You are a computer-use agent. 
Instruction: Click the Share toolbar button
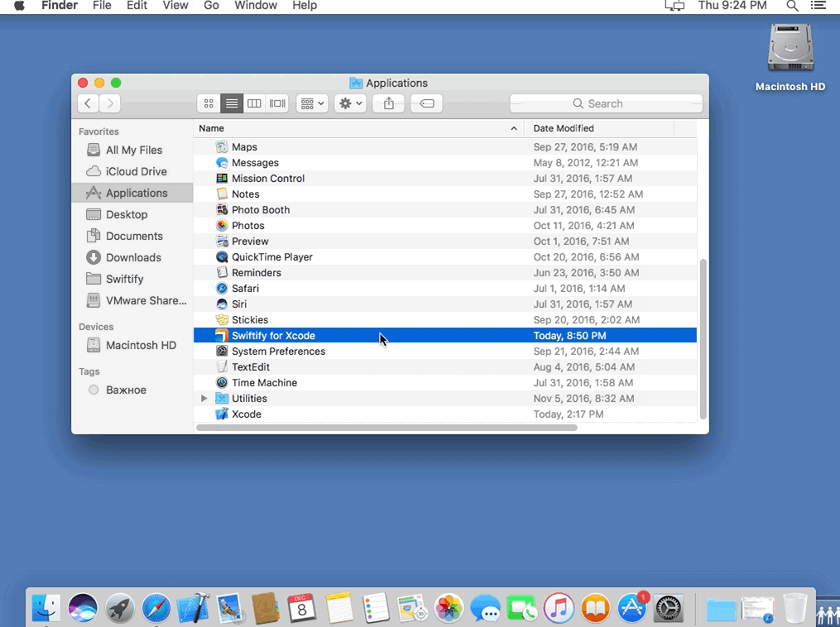click(x=389, y=103)
